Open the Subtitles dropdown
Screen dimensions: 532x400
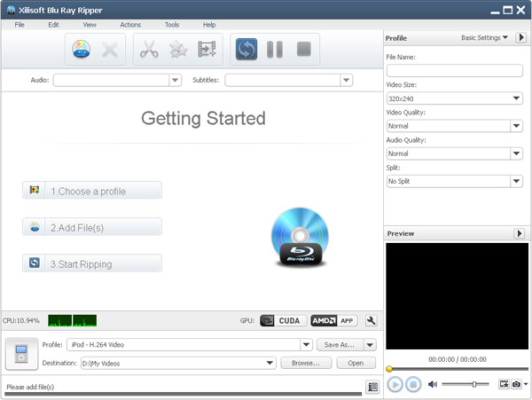[346, 81]
